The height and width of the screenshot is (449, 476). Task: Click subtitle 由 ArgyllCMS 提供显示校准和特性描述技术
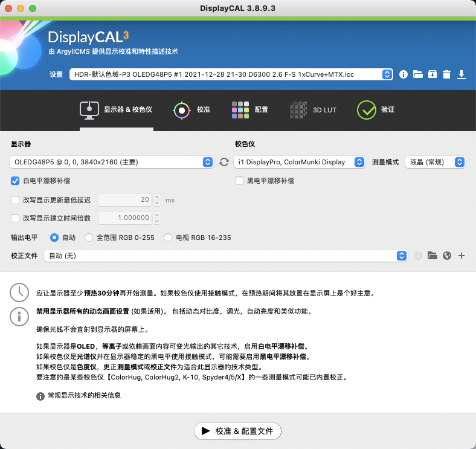pyautogui.click(x=113, y=51)
